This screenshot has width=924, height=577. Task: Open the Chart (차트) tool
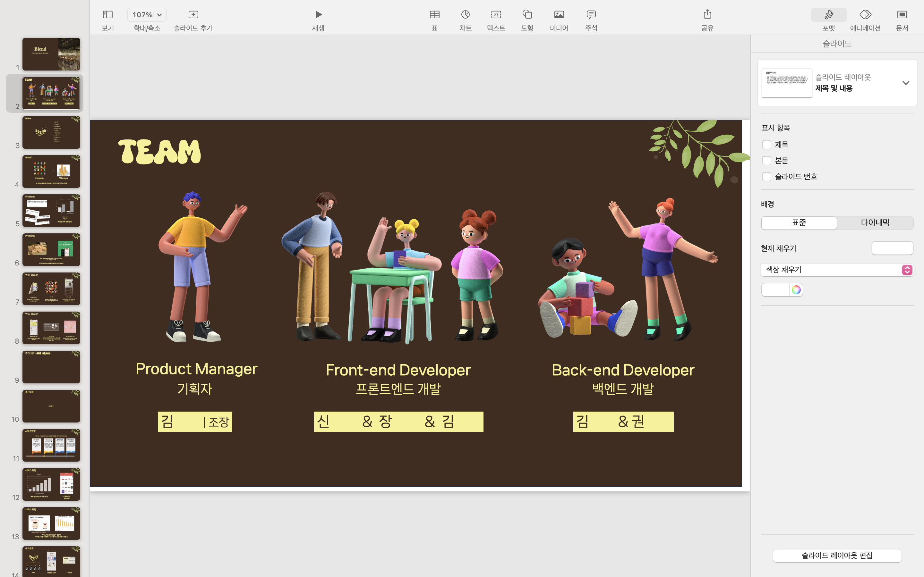point(465,14)
